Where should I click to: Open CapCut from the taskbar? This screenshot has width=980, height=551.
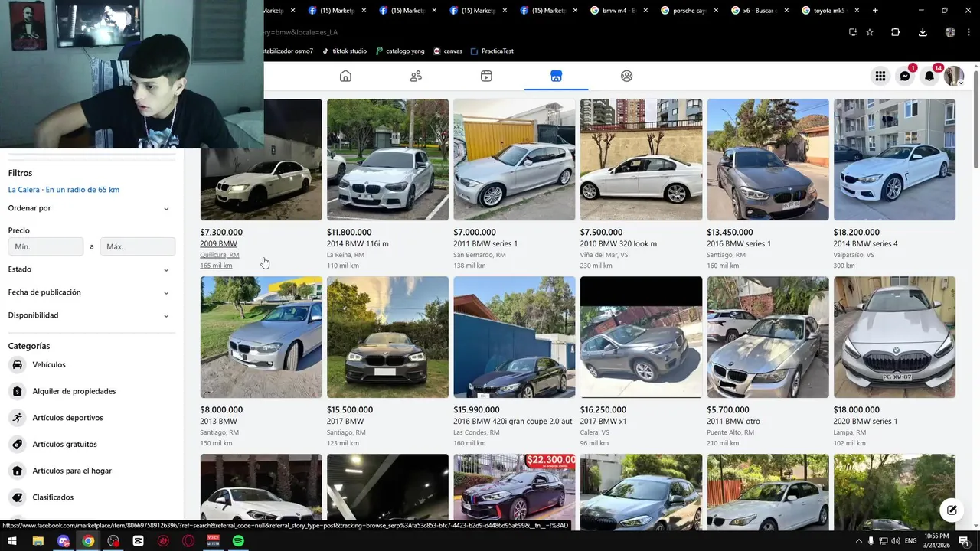(x=138, y=541)
